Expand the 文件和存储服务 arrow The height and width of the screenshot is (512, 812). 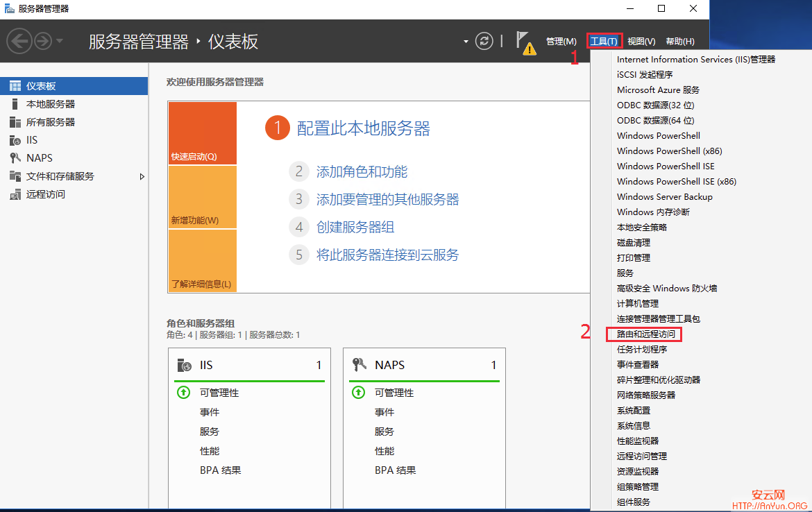pyautogui.click(x=142, y=176)
